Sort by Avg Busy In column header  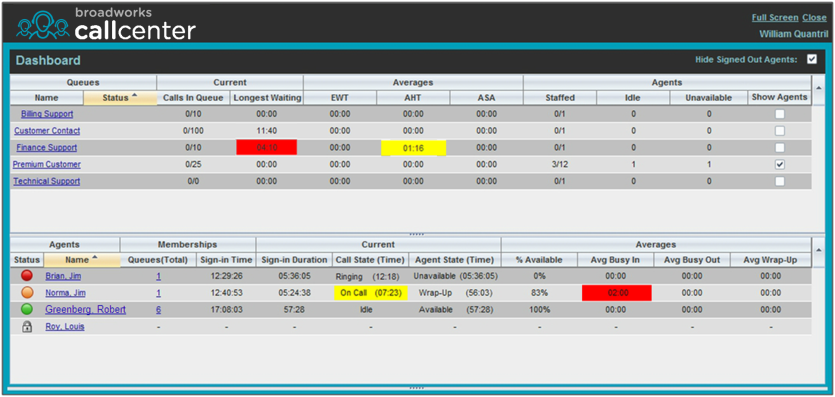[x=616, y=260]
